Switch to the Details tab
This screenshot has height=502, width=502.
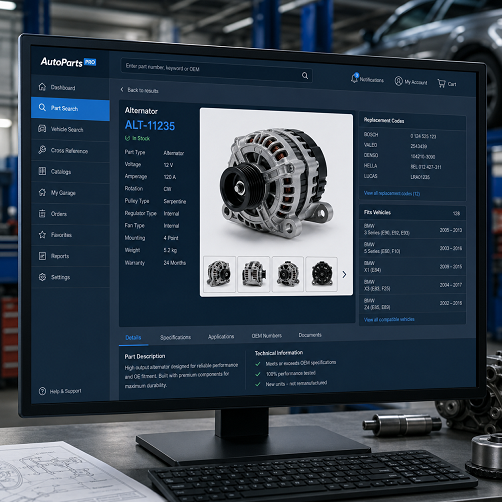[x=133, y=338]
